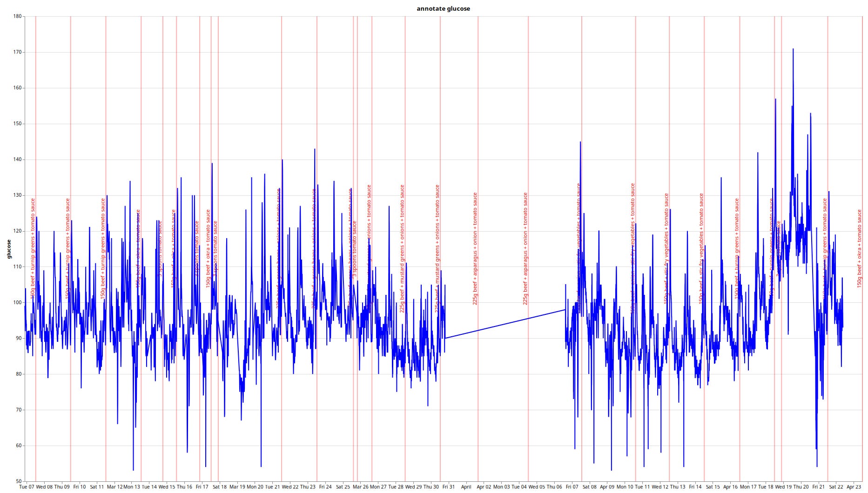Select the 50 y-axis tick label
Screen dimensions: 868x493
(x=19, y=481)
